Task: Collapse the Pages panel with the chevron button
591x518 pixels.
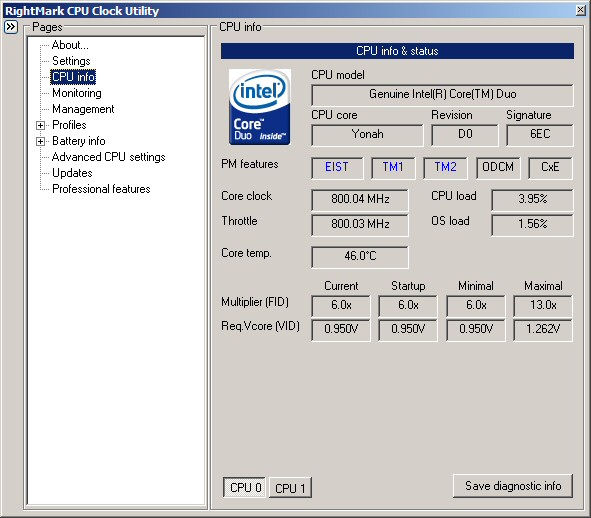Action: 11,27
